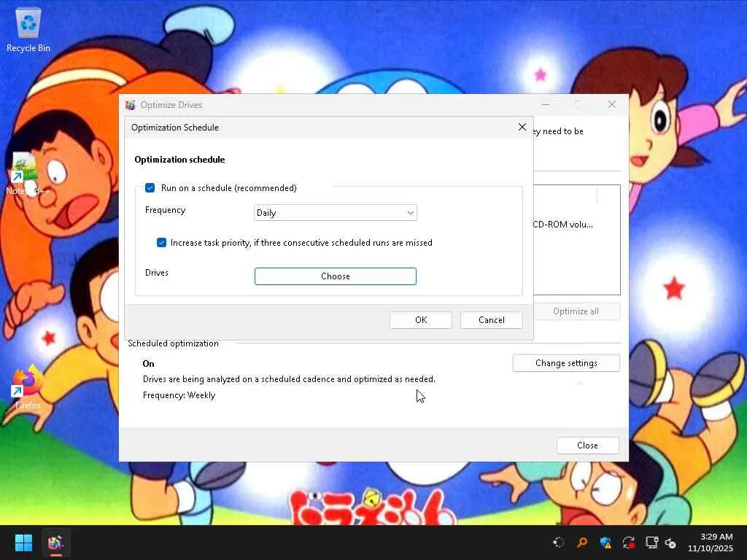The width and height of the screenshot is (747, 560).
Task: Open the clock showing 3:29 AM
Action: point(710,542)
